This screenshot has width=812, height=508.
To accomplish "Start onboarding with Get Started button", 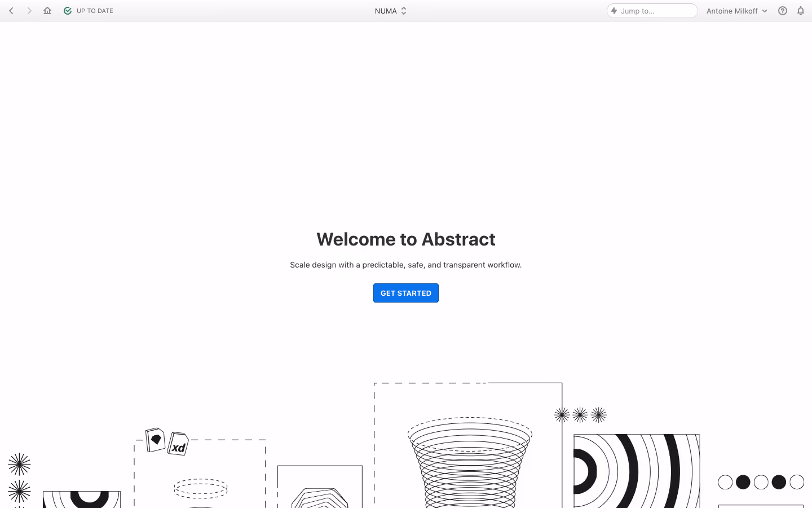I will pyautogui.click(x=406, y=293).
